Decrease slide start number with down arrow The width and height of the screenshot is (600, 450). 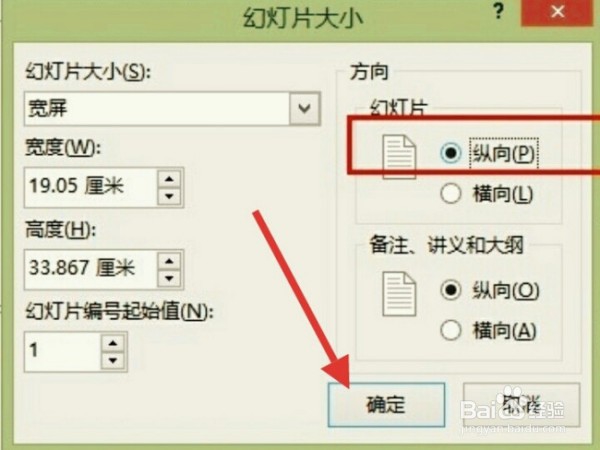coord(113,360)
